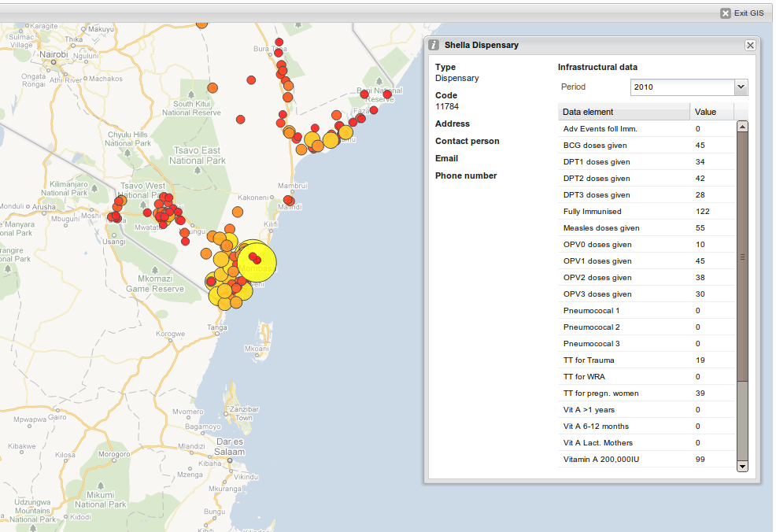Click the data table vertical scrollbar thumb
This screenshot has width=776, height=532.
(742, 257)
